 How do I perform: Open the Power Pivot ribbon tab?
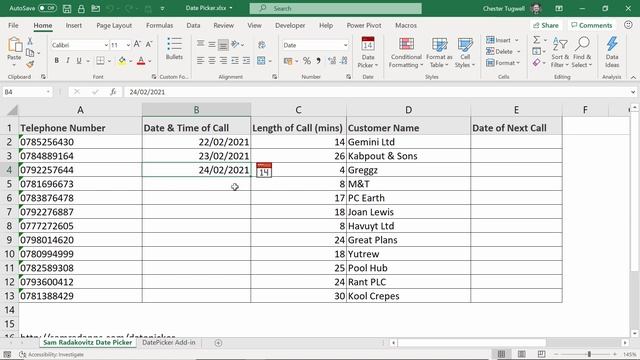(364, 25)
